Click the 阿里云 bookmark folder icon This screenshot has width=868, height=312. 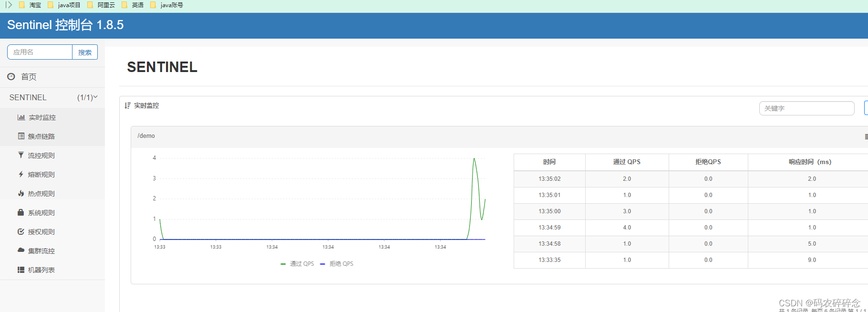[x=90, y=5]
